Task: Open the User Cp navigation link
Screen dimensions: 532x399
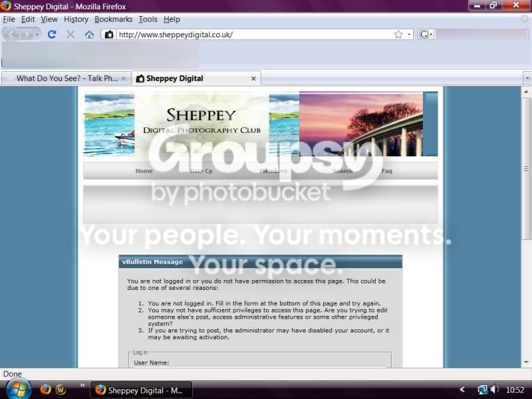Action: (x=201, y=171)
